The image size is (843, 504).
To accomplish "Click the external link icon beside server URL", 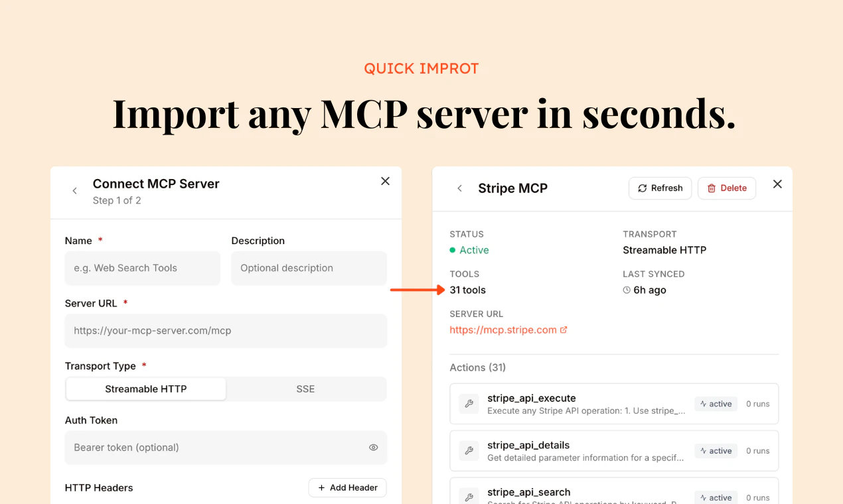I will pyautogui.click(x=564, y=330).
